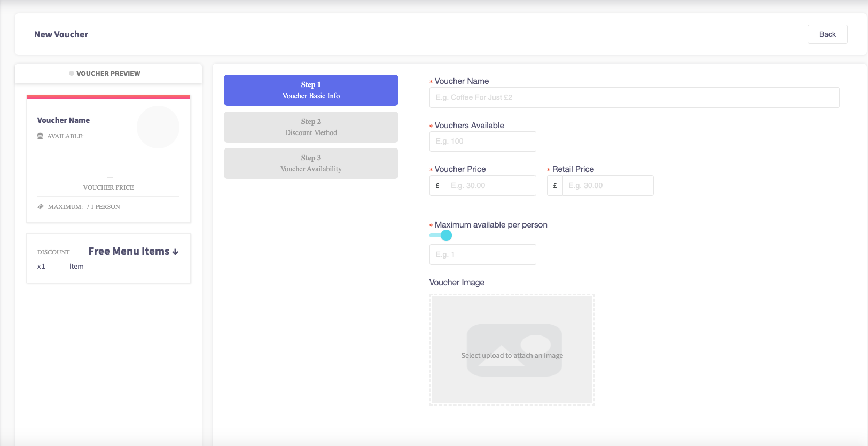
Task: Click the maximum per person number field
Action: (x=483, y=254)
